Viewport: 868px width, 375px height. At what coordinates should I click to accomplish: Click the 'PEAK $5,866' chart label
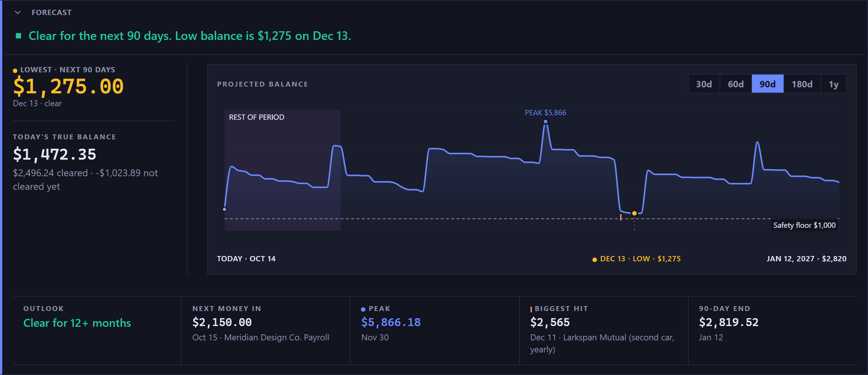click(x=546, y=113)
